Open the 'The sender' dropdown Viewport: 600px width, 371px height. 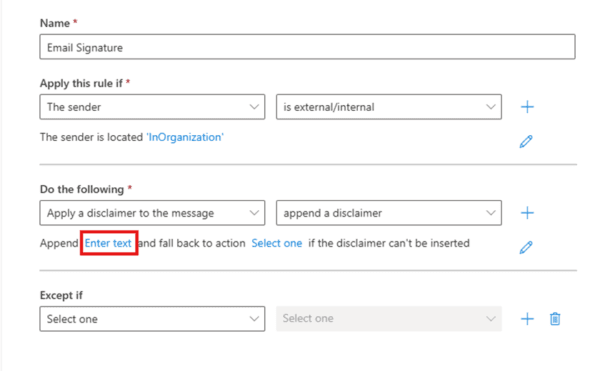click(x=152, y=107)
